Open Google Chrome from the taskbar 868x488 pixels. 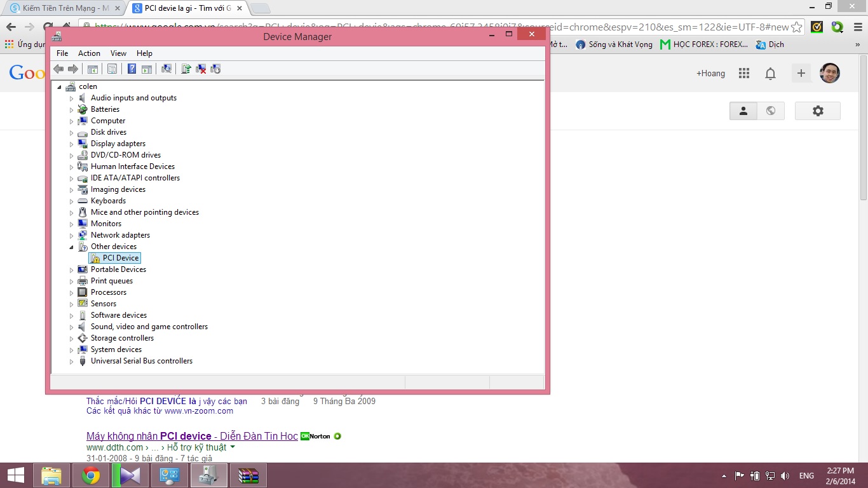pos(91,475)
